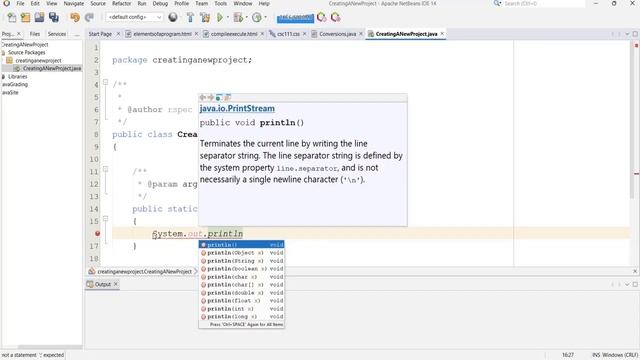Close the Output panel tab
640x360 pixels.
(x=116, y=284)
